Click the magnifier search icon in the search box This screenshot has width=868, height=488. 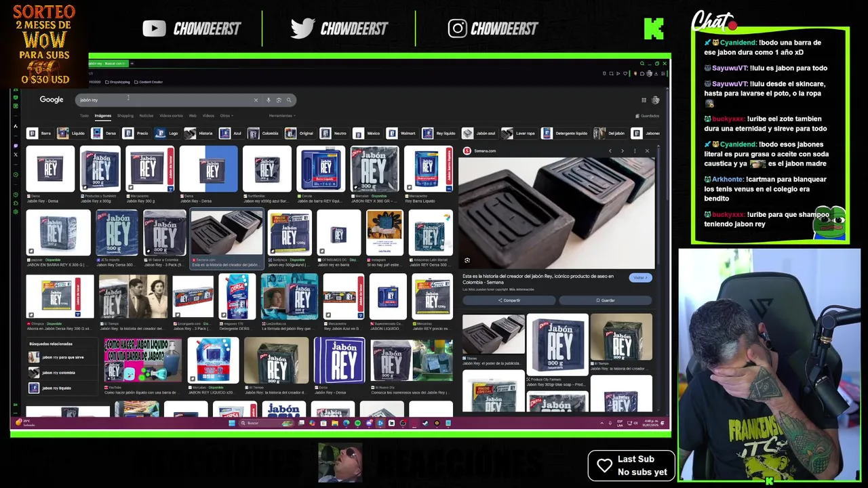289,100
